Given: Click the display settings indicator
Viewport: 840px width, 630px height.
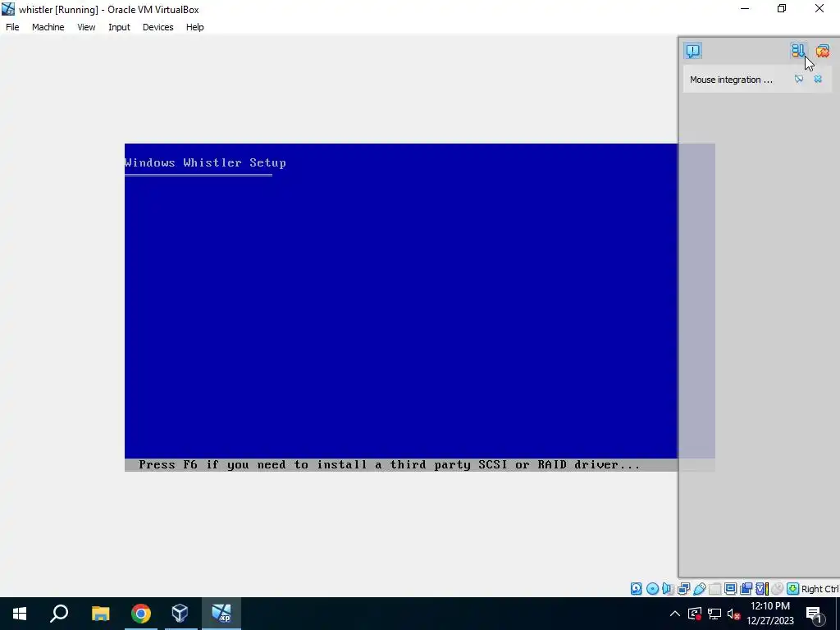Looking at the screenshot, I should [x=730, y=589].
